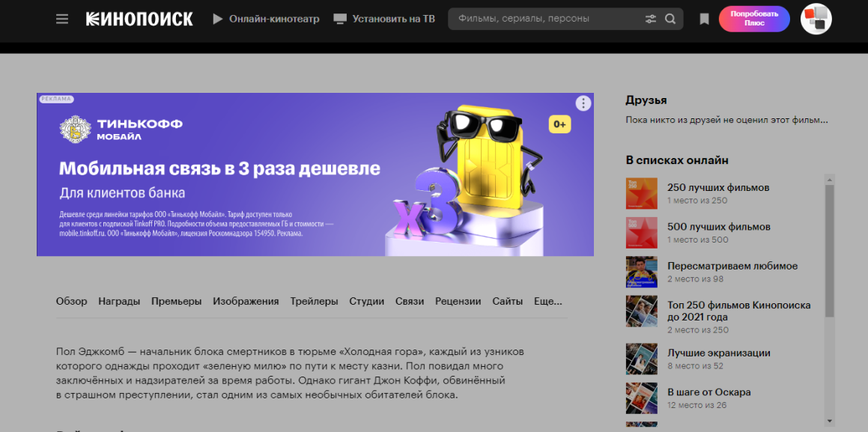Click the Установить на ТВ link

pos(393,19)
